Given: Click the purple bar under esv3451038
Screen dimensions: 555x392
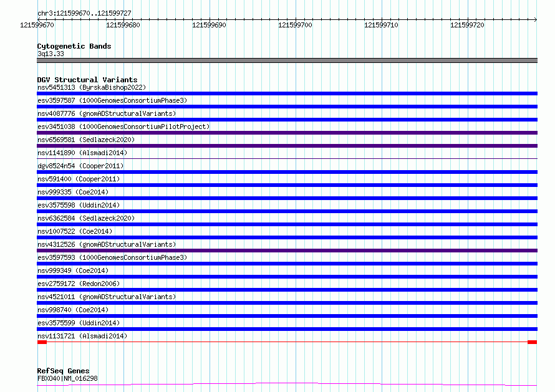Looking at the screenshot, I should pos(287,133).
